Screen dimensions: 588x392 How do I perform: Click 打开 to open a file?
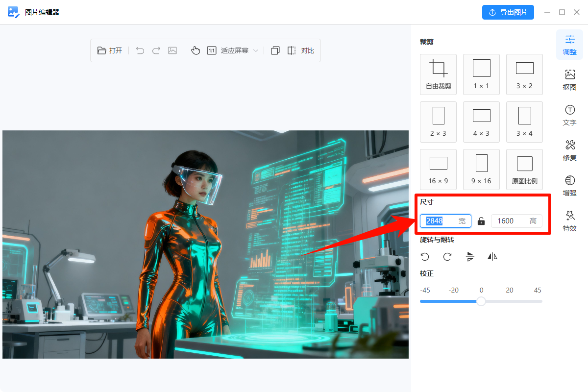[110, 50]
